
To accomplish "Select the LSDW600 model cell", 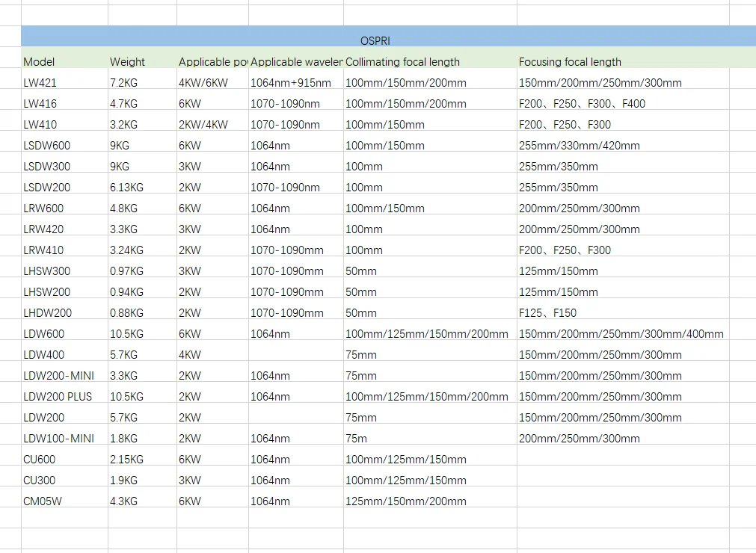I will tap(64, 141).
